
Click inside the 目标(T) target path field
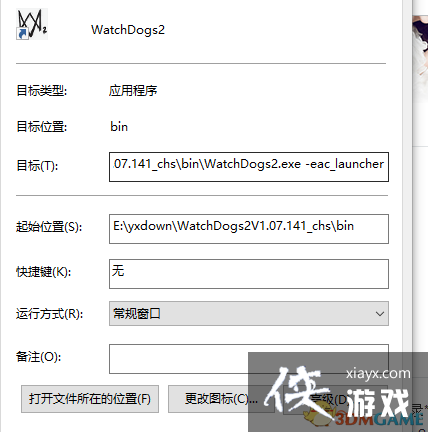(249, 167)
